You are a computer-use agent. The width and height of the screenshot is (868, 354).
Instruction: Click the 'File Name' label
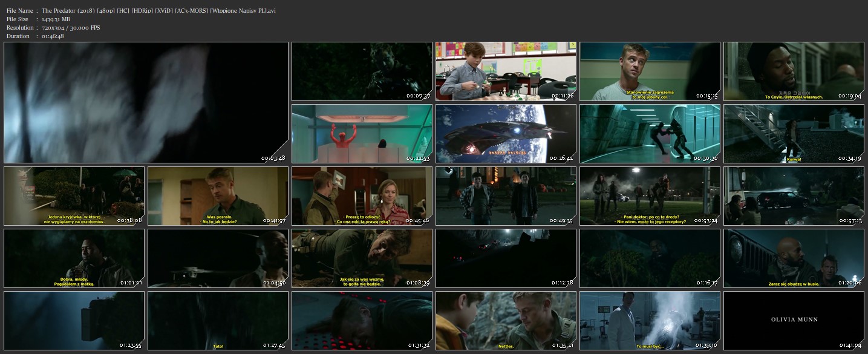19,11
